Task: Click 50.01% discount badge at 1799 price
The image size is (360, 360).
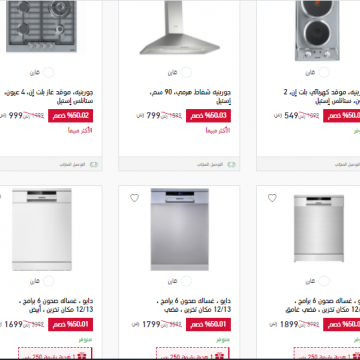Action: point(208,324)
